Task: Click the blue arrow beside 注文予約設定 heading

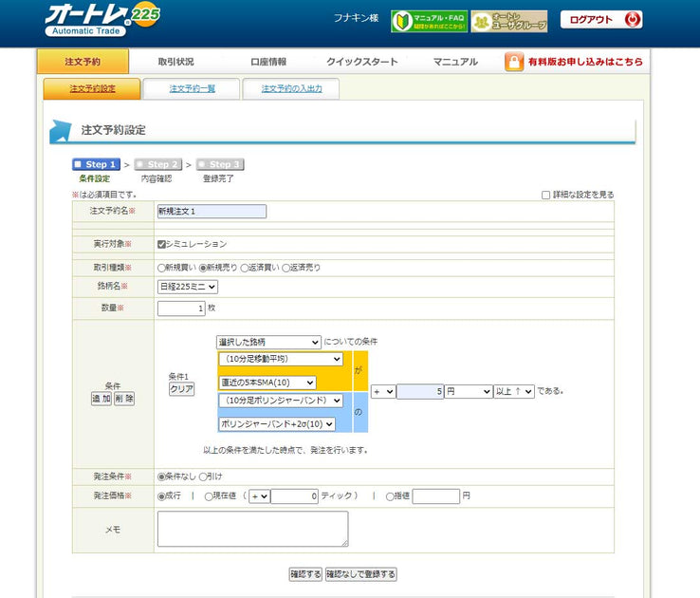Action: (x=61, y=131)
